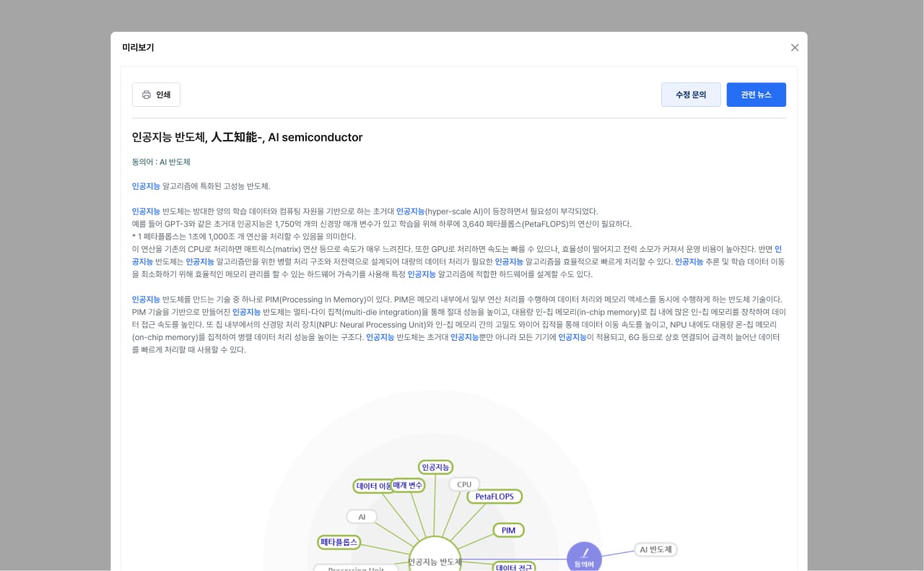
Task: Select the 동의어 purple circle node
Action: pyautogui.click(x=584, y=558)
